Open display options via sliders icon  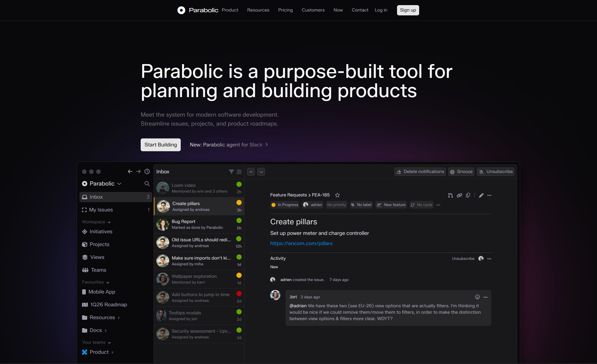(x=239, y=172)
